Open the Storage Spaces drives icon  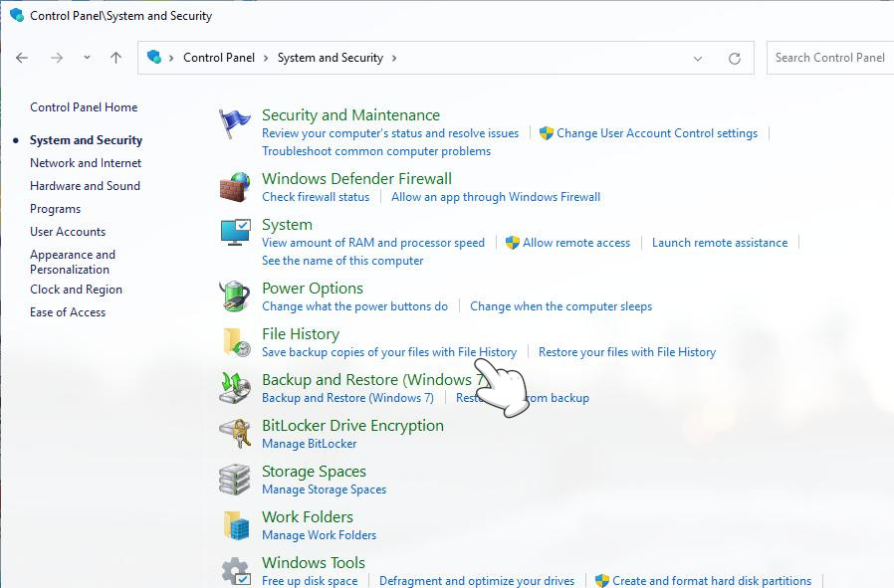pyautogui.click(x=235, y=480)
